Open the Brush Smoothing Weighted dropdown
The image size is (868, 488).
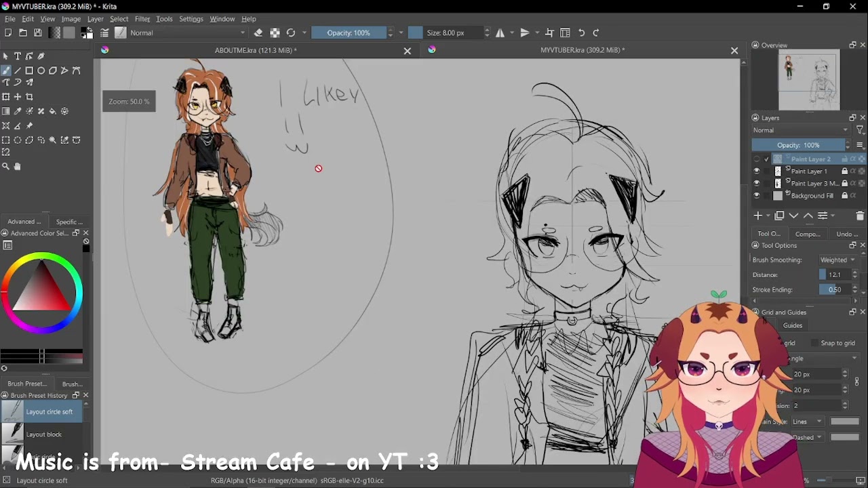[x=838, y=260]
